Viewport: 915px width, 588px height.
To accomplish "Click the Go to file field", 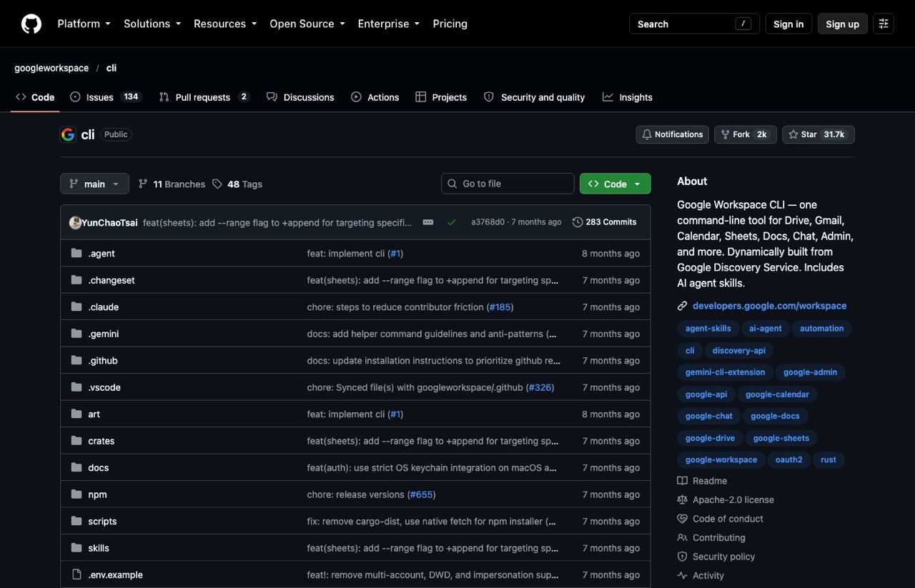I will 508,184.
